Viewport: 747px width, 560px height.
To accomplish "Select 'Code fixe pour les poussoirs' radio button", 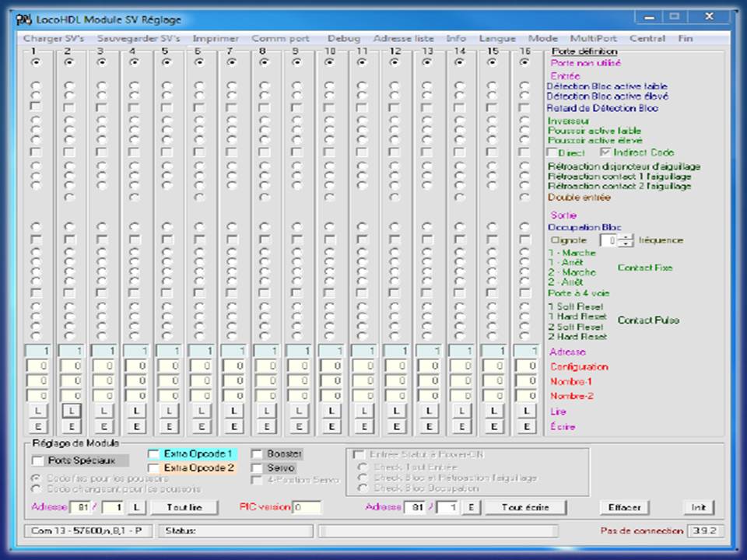I will click(x=36, y=478).
